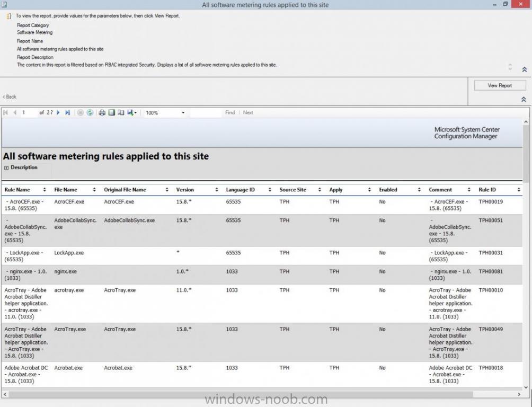Go Back to the previous view
The width and height of the screenshot is (532, 407).
[x=10, y=97]
